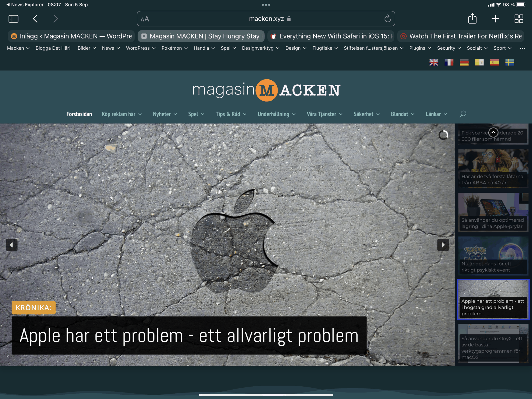Open the Länkar site menu
Viewport: 532px width, 399px height.
click(436, 114)
